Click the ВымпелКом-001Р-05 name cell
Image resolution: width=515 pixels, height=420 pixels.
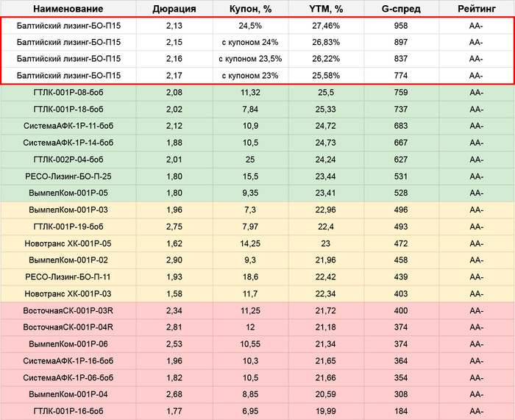[x=68, y=193]
